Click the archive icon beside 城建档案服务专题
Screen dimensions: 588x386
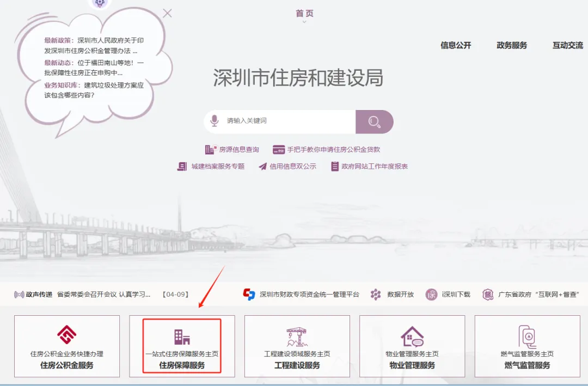[182, 167]
